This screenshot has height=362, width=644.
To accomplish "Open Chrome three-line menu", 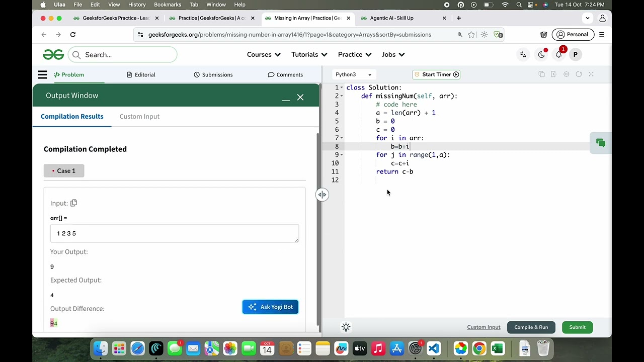I will click(x=602, y=35).
